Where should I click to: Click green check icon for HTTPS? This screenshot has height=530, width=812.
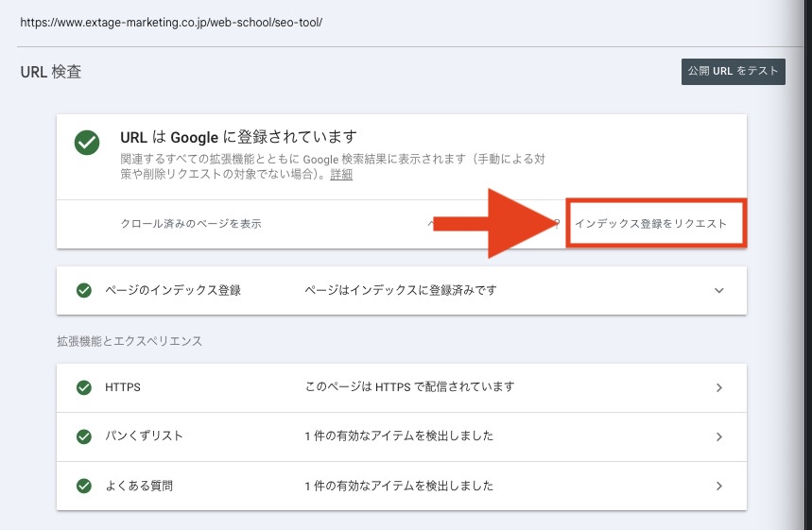point(84,387)
